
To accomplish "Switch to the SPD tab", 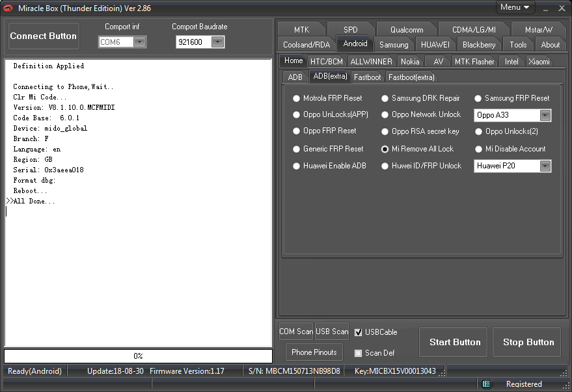I will pyautogui.click(x=350, y=29).
